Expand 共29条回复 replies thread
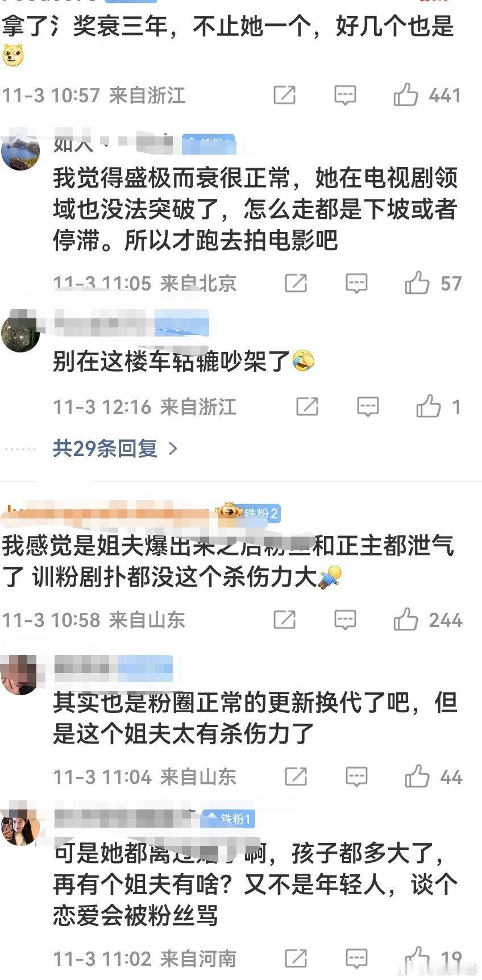The image size is (482, 980). (x=105, y=449)
